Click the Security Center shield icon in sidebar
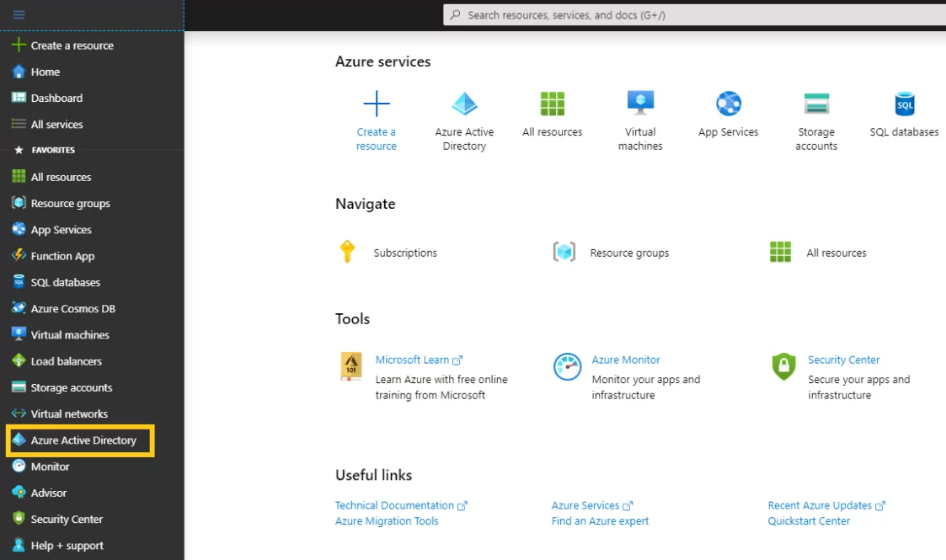The height and width of the screenshot is (560, 946). (19, 519)
